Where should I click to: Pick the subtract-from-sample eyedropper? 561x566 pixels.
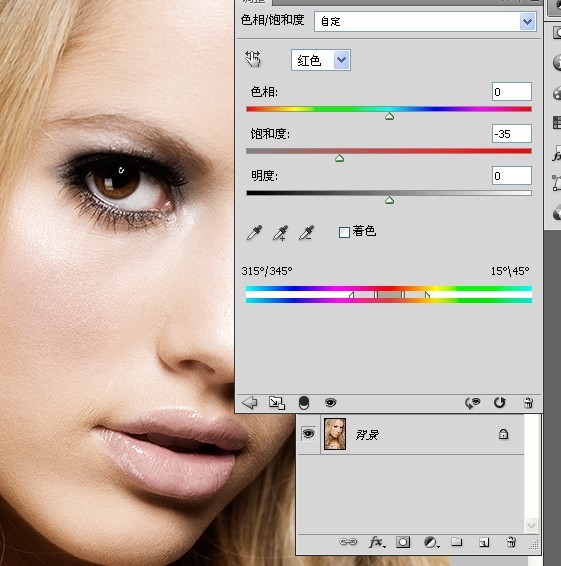pos(306,232)
